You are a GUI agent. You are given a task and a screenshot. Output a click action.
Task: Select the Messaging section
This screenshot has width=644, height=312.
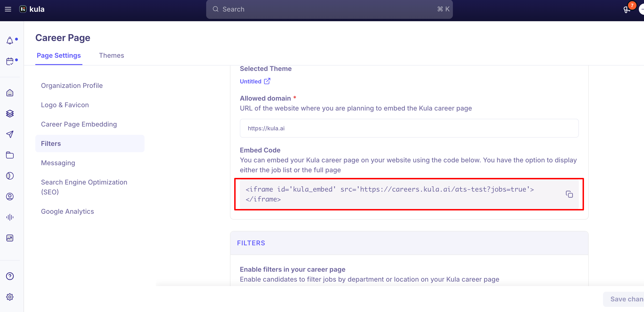58,163
